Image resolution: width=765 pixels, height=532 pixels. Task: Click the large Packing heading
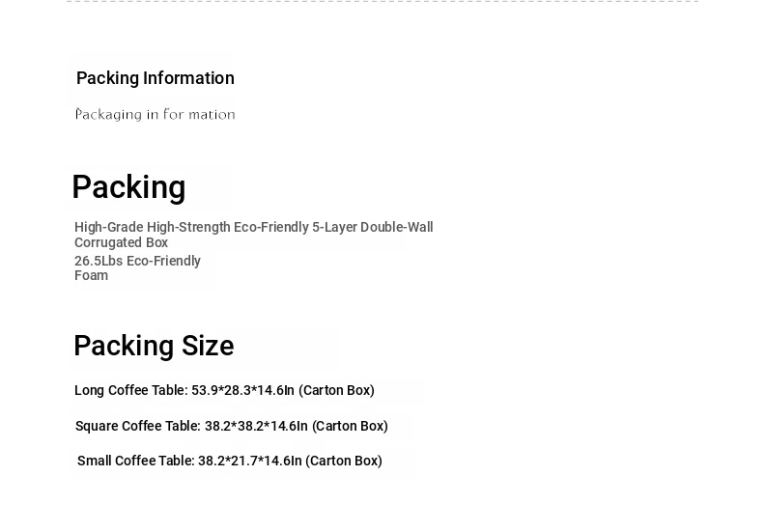point(128,187)
